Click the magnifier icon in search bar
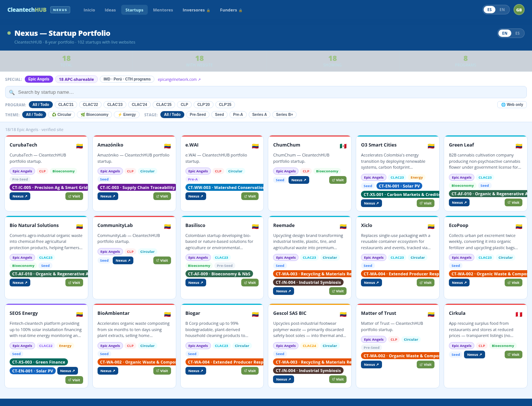 coord(12,92)
